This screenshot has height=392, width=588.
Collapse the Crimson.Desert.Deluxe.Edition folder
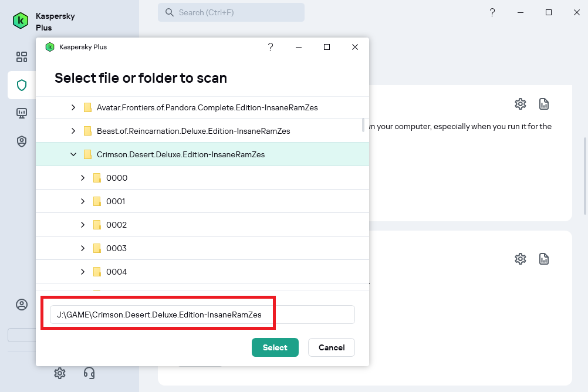click(x=73, y=154)
